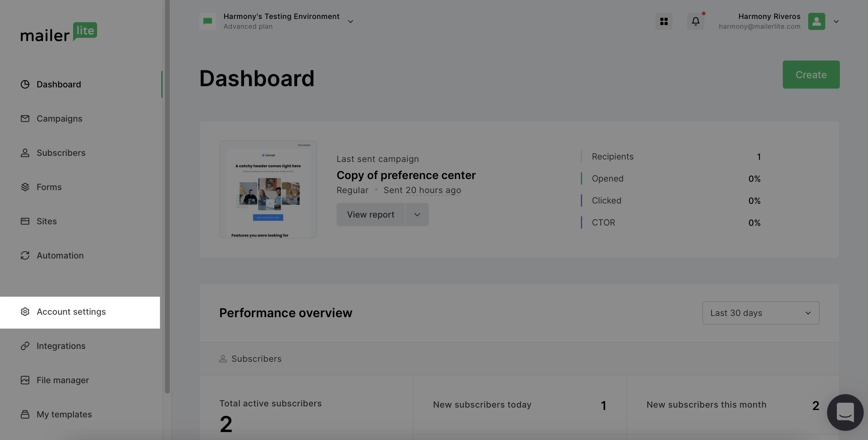868x440 pixels.
Task: Open the apps grid icon
Action: [x=664, y=22]
